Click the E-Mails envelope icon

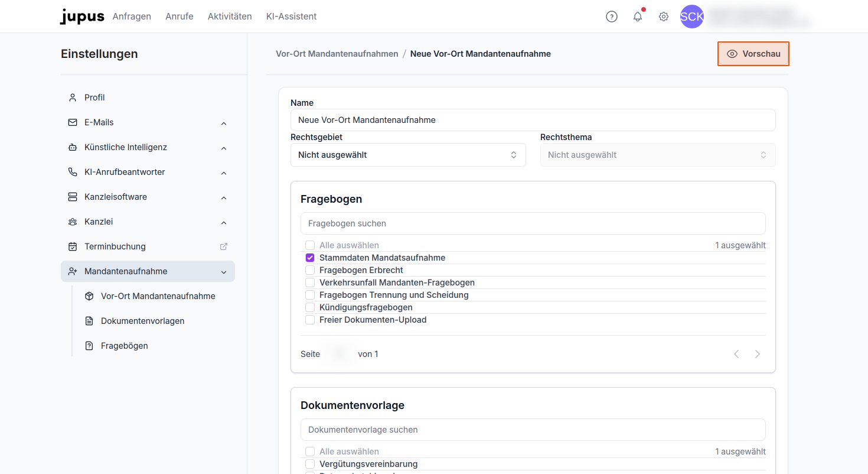pos(73,122)
